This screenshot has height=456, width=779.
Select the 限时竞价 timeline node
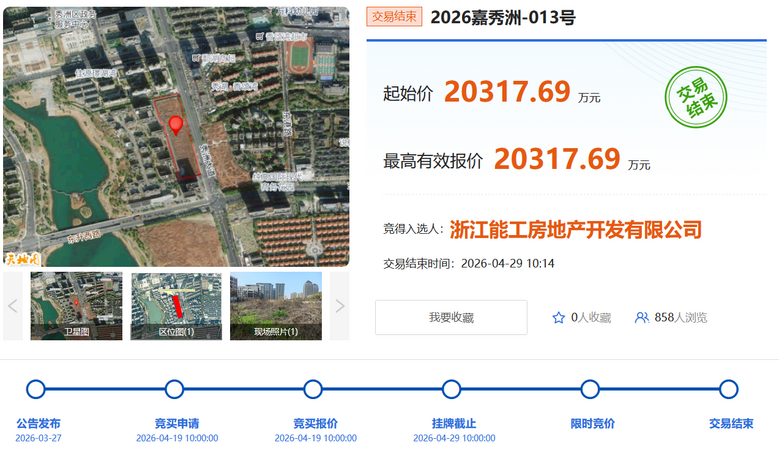(590, 389)
